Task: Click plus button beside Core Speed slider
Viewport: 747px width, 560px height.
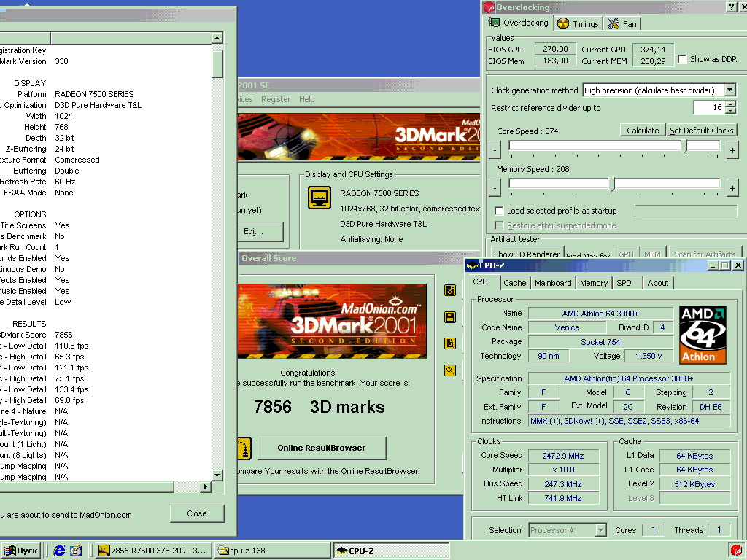Action: [x=732, y=150]
